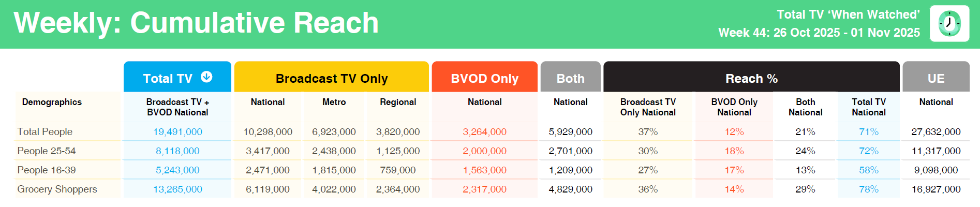Click the 19,491,000 Total TV value
This screenshot has height=207, width=980.
(177, 131)
